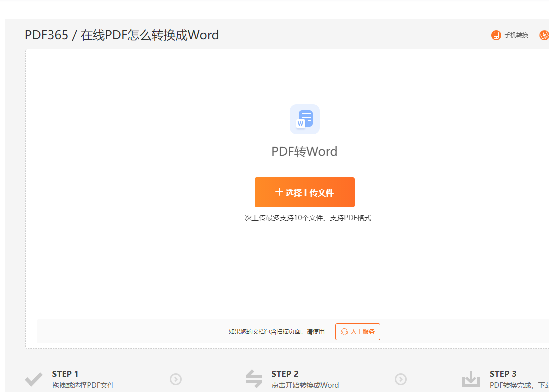Click the 选择上传文件 upload button
The height and width of the screenshot is (392, 549).
pos(305,192)
